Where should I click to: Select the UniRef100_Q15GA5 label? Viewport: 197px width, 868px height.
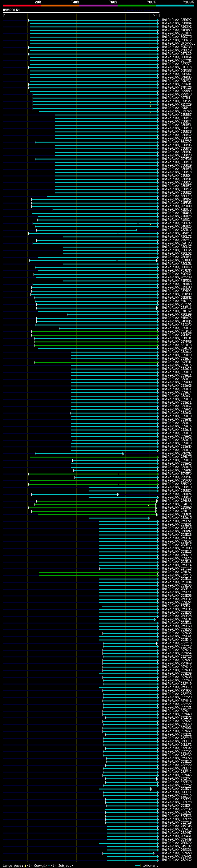pyautogui.click(x=177, y=508)
